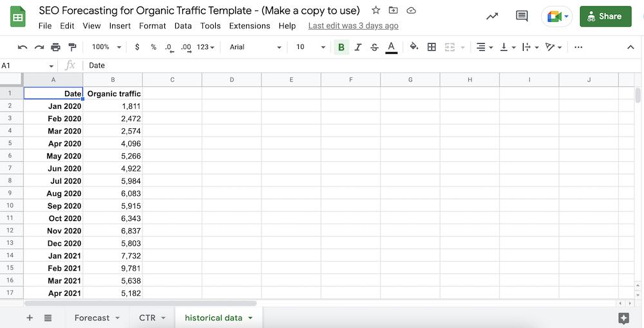Viewport: 644px width, 328px height.
Task: Open comment history
Action: click(x=522, y=17)
